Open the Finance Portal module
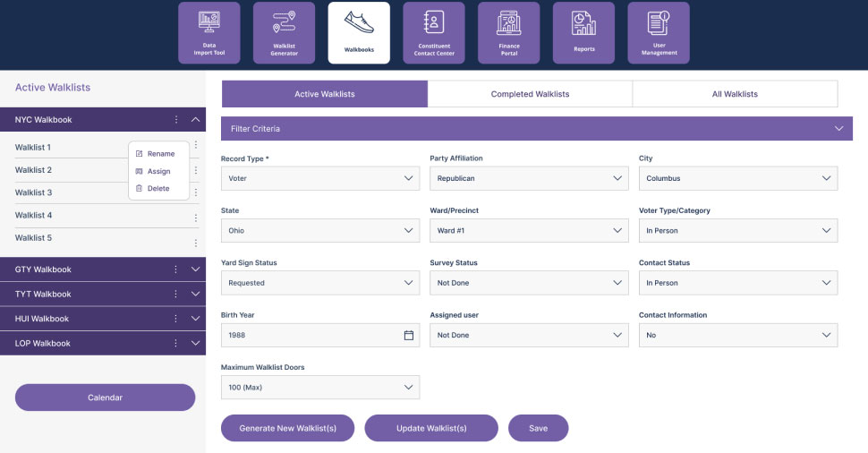The height and width of the screenshot is (453, 868). coord(509,33)
